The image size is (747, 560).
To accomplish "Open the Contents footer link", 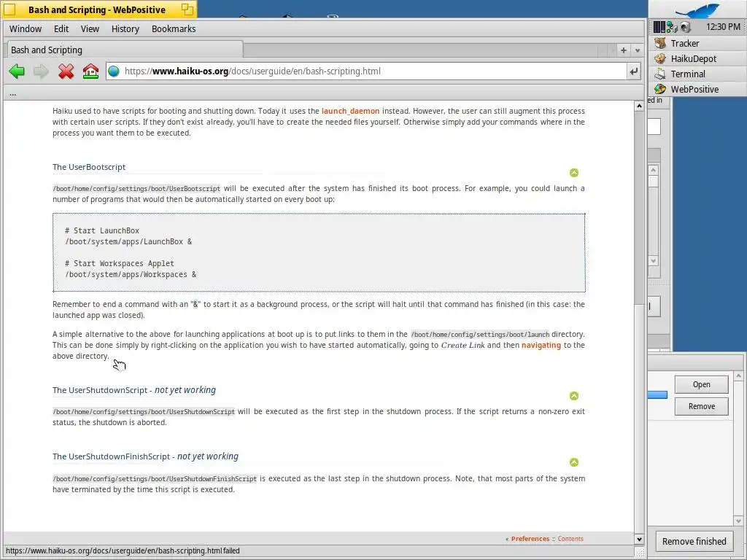I will click(x=570, y=539).
